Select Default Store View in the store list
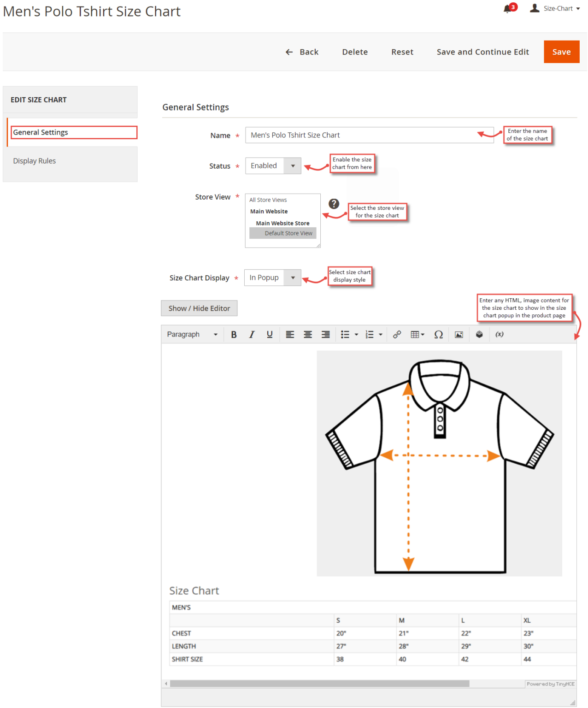Screen dimensions: 588x708 [288, 233]
